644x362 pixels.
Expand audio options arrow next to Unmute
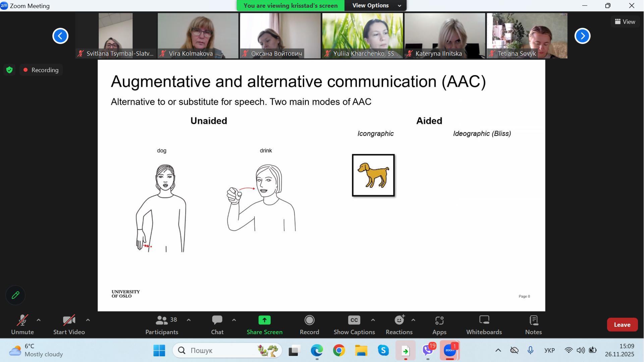tap(39, 320)
